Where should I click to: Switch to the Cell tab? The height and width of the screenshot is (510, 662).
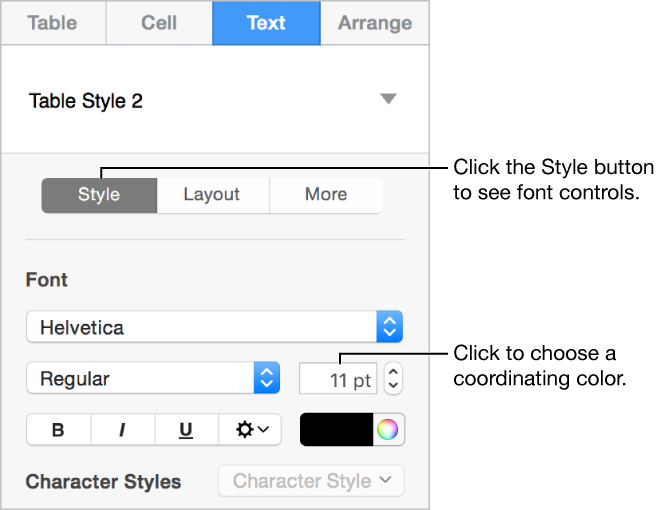pos(159,23)
